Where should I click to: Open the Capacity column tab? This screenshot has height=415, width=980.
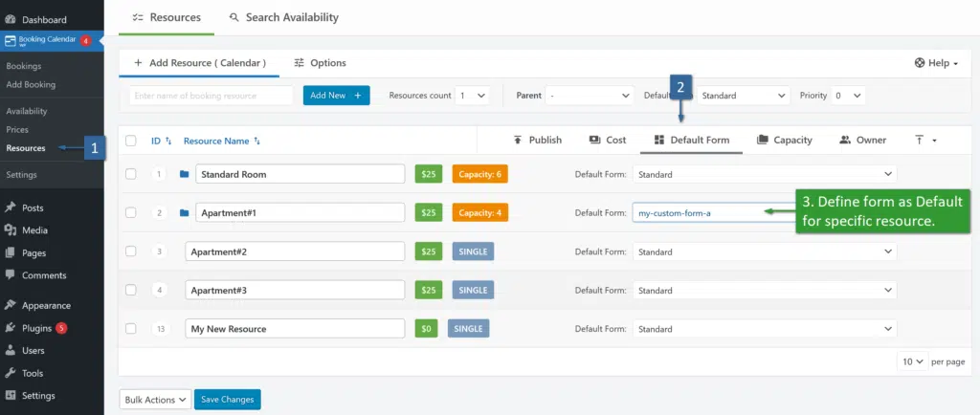pyautogui.click(x=785, y=140)
